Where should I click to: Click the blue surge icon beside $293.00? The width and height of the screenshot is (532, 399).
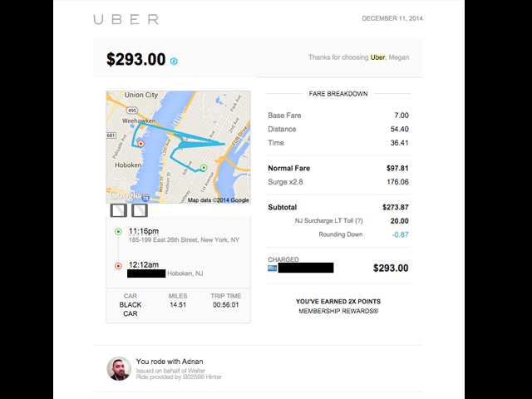pos(174,61)
